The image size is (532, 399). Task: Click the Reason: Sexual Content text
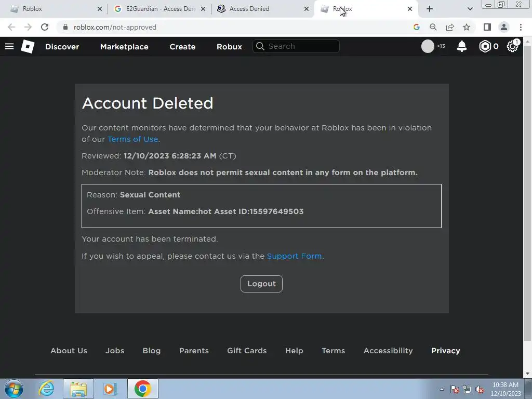coord(134,195)
